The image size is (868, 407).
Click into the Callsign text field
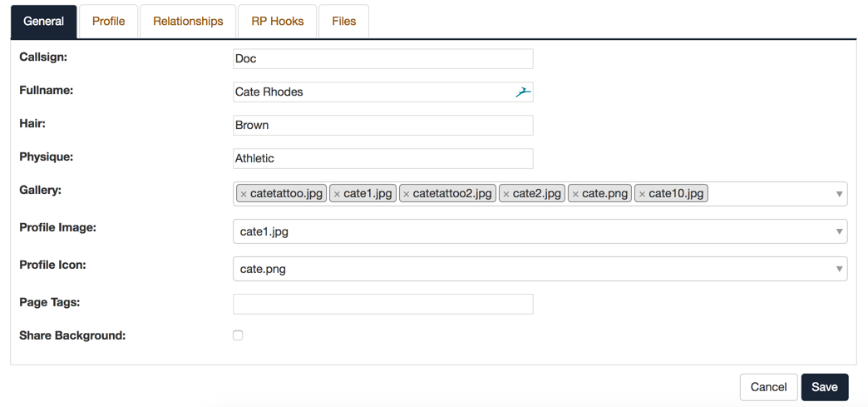383,59
